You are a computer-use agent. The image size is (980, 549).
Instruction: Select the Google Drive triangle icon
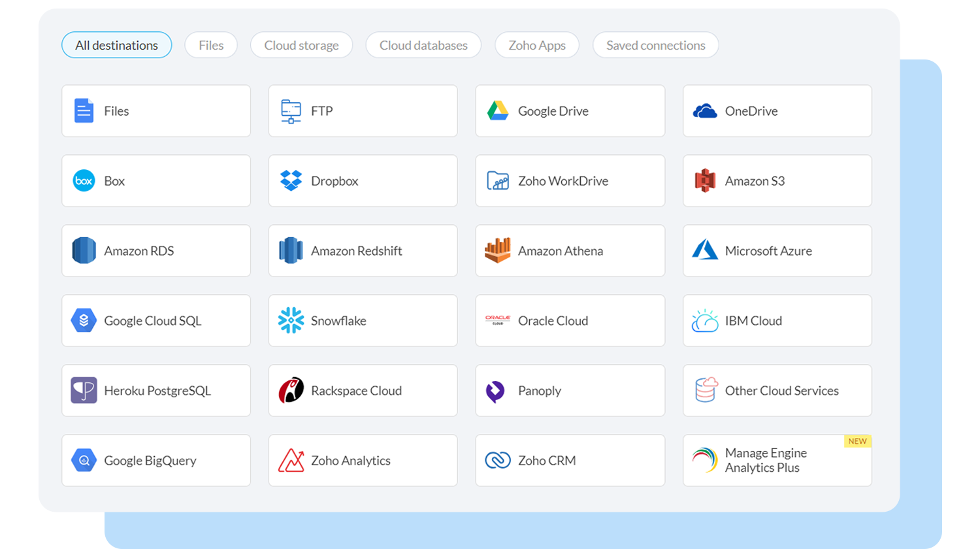[x=498, y=111]
